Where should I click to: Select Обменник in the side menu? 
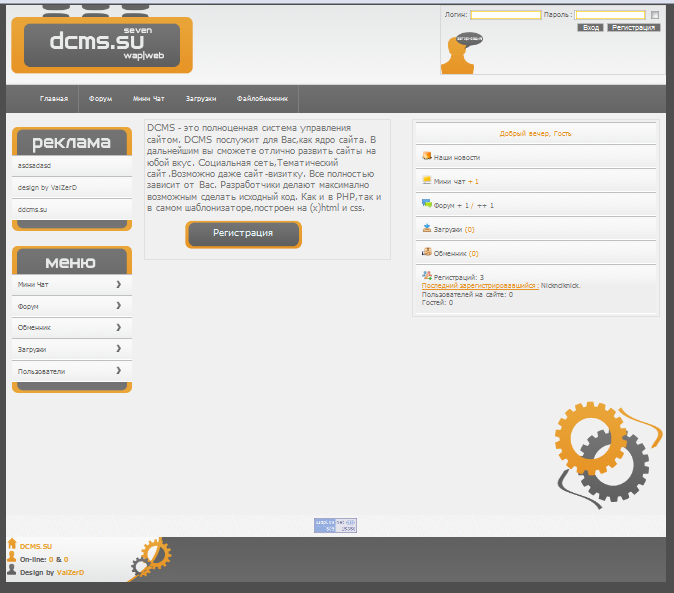pyautogui.click(x=34, y=327)
